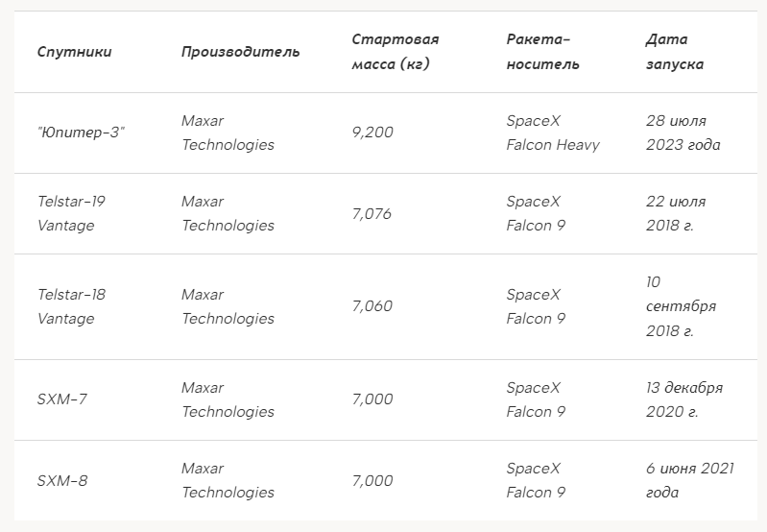767x532 pixels.
Task: Select the 7,076 mass value
Action: coord(372,214)
